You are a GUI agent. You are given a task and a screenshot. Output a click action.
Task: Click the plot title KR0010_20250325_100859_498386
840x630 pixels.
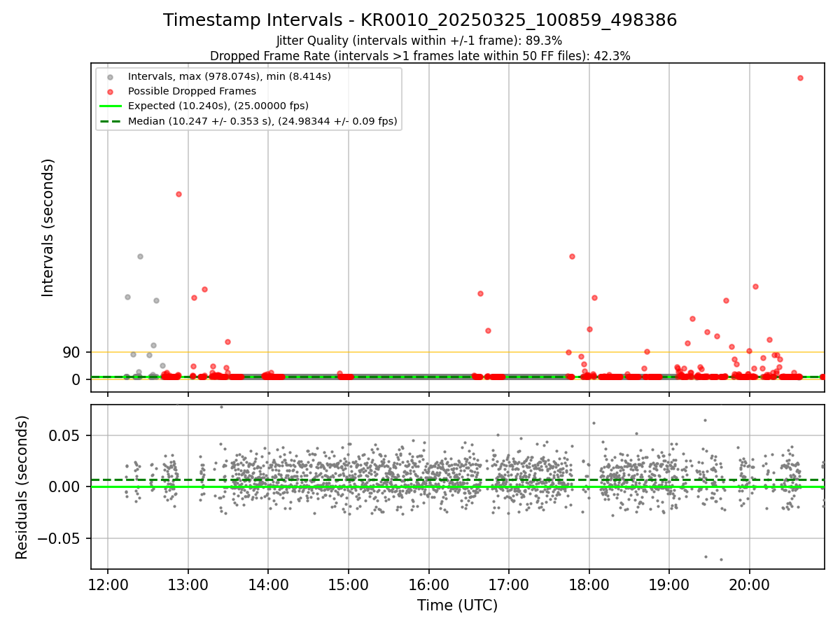[x=420, y=20]
